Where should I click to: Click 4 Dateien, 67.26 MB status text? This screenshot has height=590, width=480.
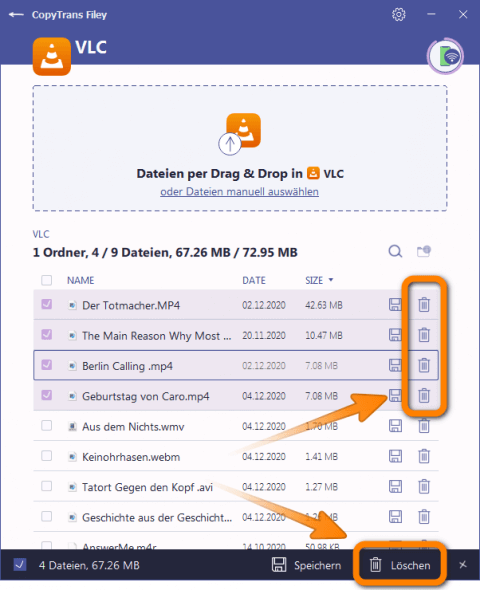click(89, 565)
